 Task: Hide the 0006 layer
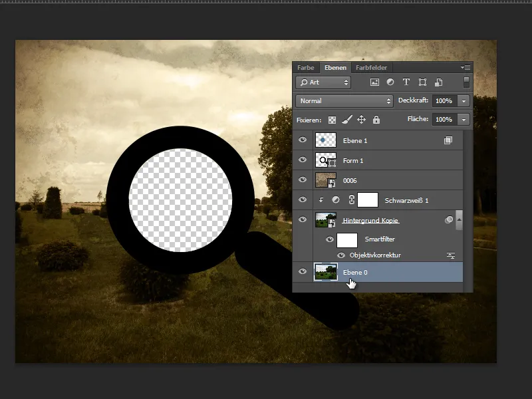tap(303, 180)
